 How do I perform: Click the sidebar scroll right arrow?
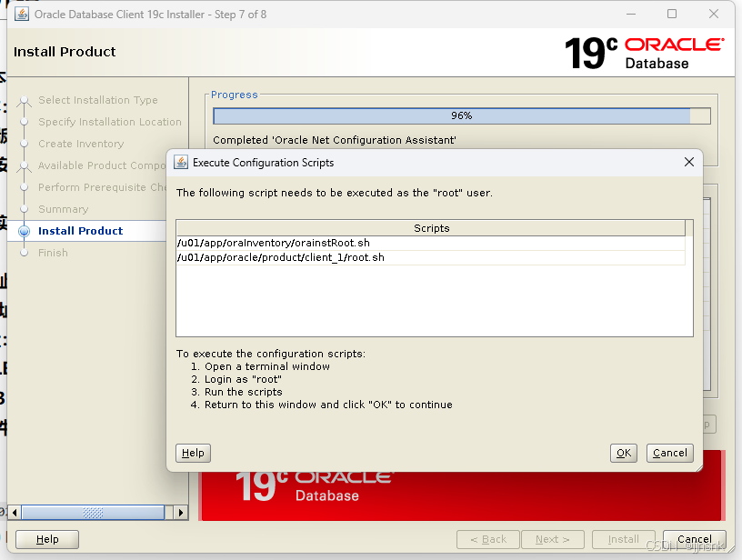181,512
